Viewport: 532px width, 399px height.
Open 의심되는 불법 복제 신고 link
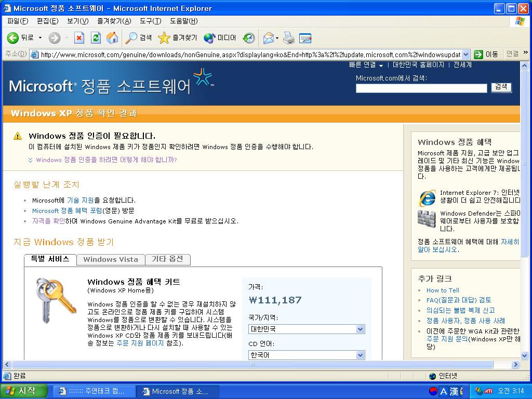pyautogui.click(x=460, y=310)
